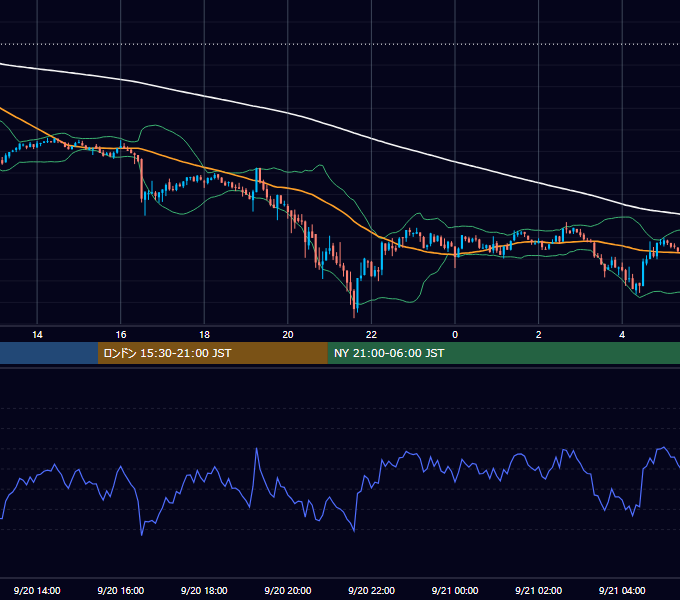Click the 16 hour axis label
The width and height of the screenshot is (680, 600).
[x=121, y=335]
